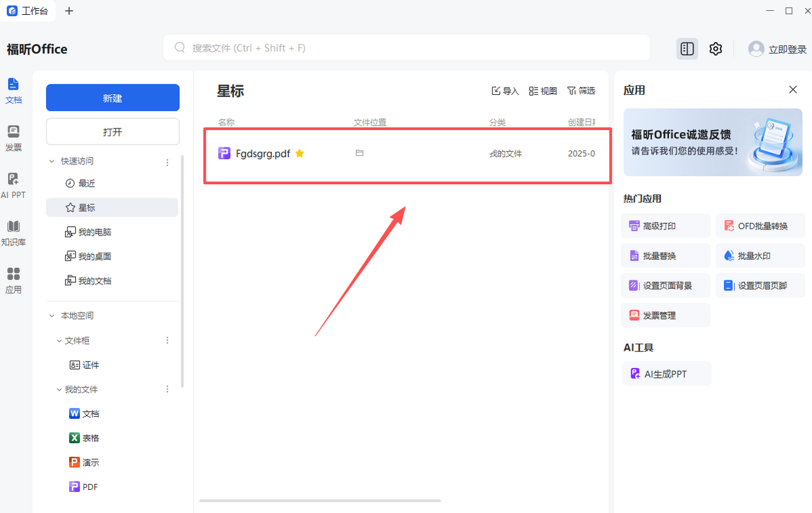This screenshot has height=513, width=812.
Task: Collapse the 本地空间 section
Action: click(52, 316)
